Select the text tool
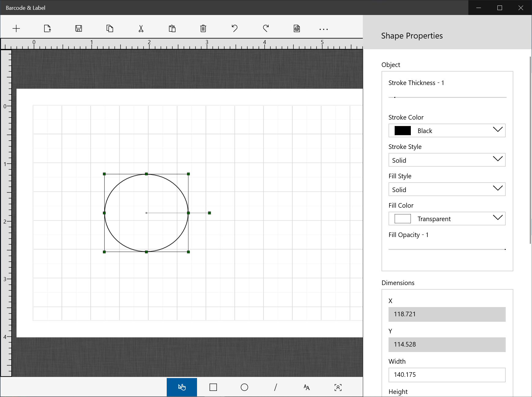The image size is (532, 397). click(x=307, y=387)
